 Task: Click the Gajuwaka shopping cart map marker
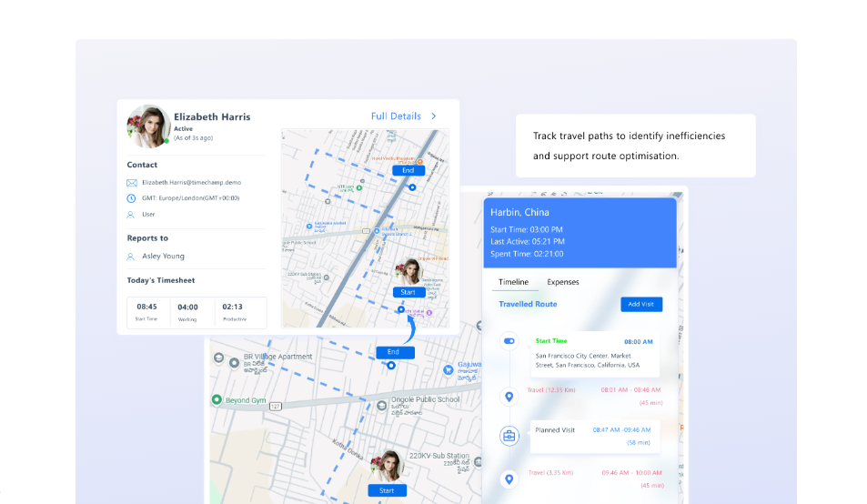pyautogui.click(x=449, y=370)
